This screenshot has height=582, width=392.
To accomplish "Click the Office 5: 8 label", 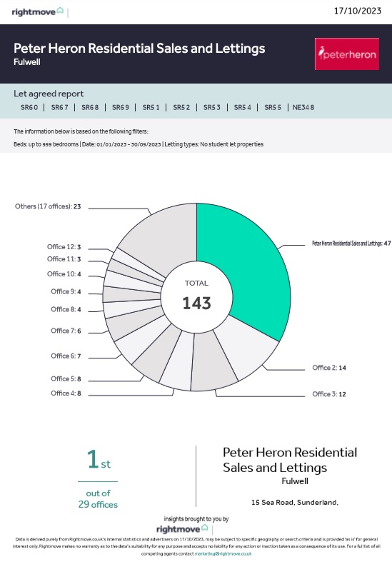I will point(66,378).
